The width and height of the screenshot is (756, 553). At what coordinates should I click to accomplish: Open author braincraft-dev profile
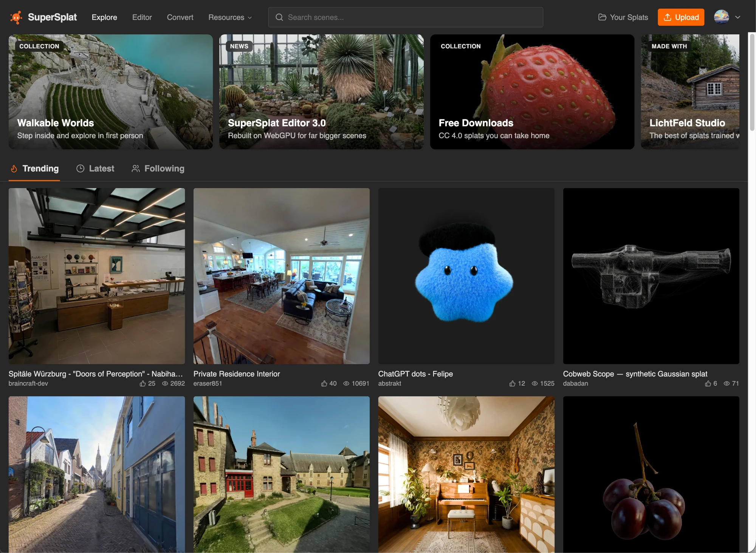28,384
